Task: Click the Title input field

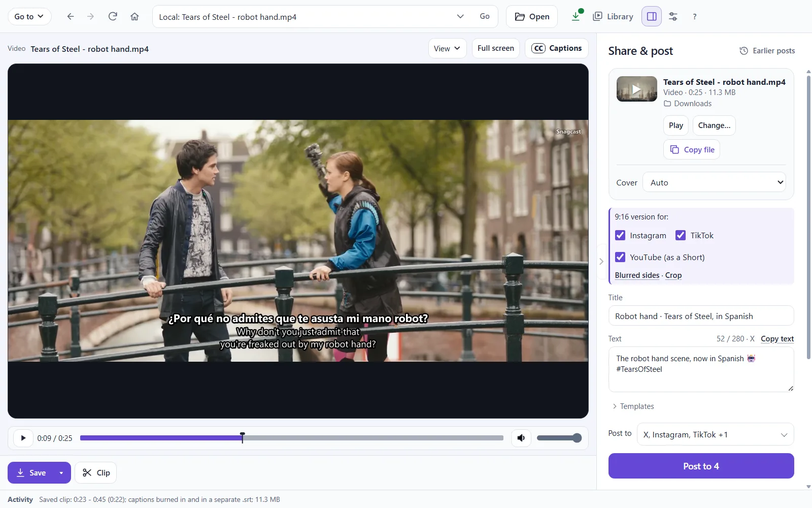Action: (x=701, y=316)
